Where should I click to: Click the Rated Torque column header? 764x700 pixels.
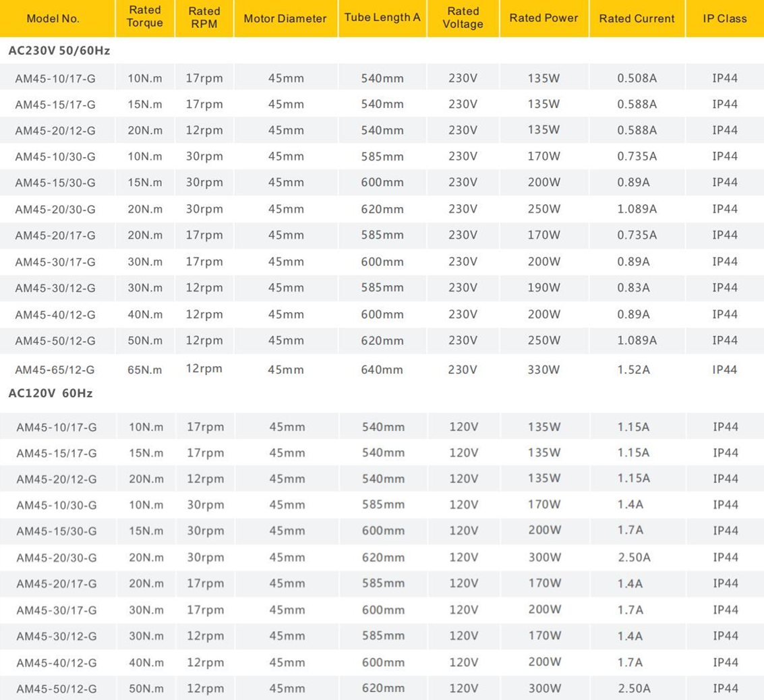pyautogui.click(x=145, y=18)
